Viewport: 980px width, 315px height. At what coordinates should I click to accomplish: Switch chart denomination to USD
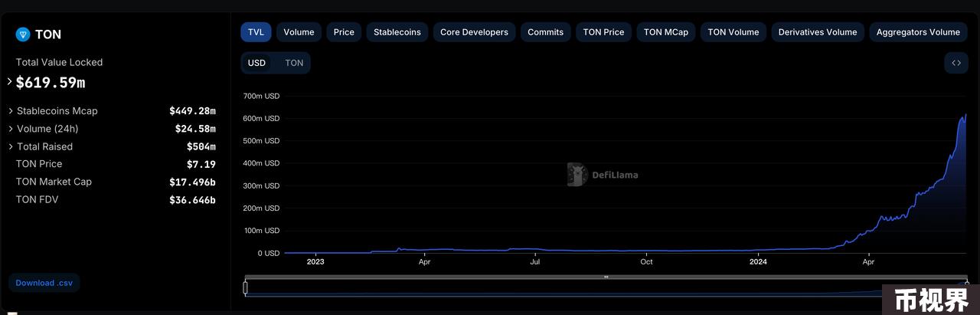[x=256, y=63]
